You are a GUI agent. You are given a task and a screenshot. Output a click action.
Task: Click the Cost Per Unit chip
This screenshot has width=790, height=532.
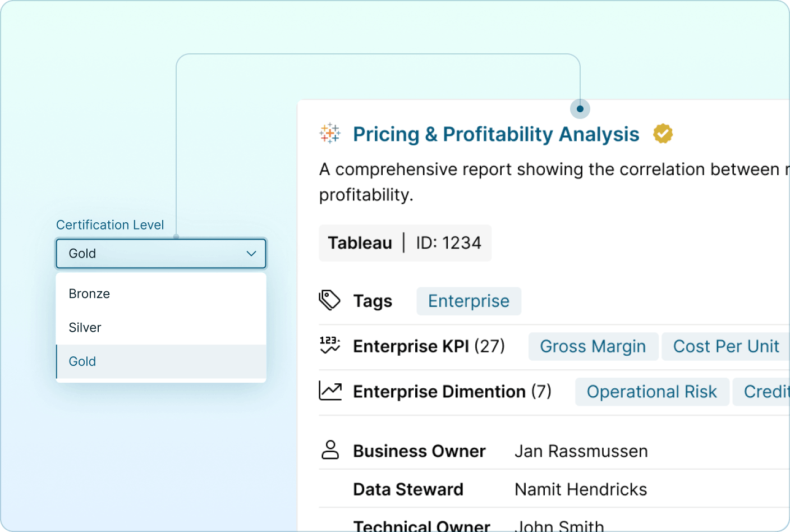[x=726, y=346]
